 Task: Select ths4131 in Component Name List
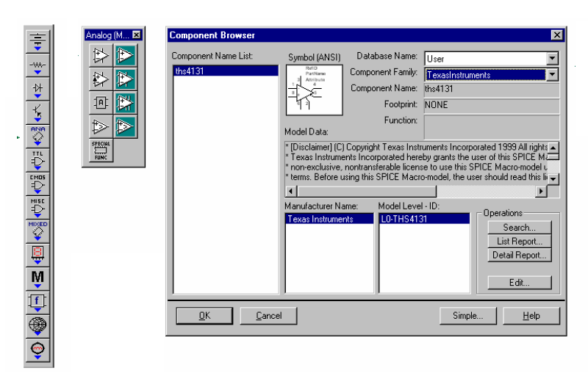point(226,71)
